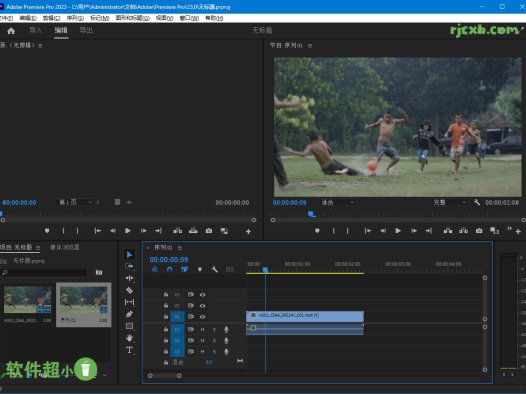
Task: Mark In in Program Monitor
Action: (x=333, y=231)
